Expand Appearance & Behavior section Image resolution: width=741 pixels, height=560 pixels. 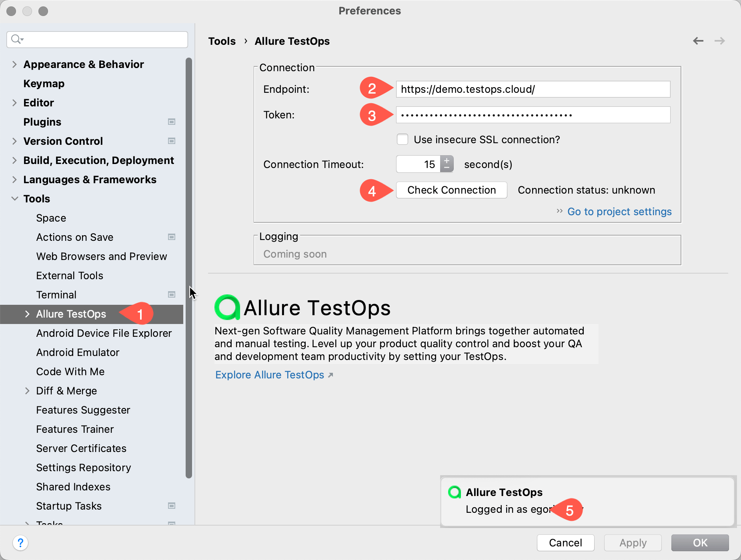click(x=14, y=64)
